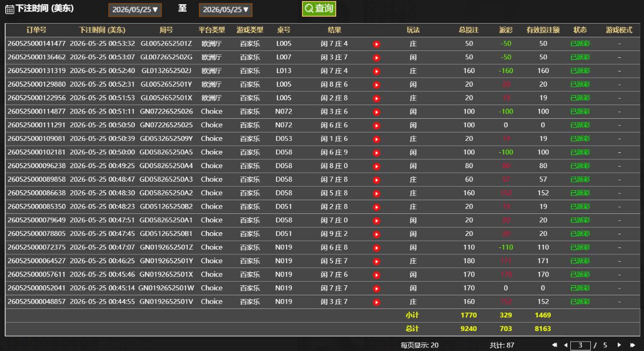Click the calendar icon beside 下注时间
The height and width of the screenshot is (351, 644).
tap(9, 9)
